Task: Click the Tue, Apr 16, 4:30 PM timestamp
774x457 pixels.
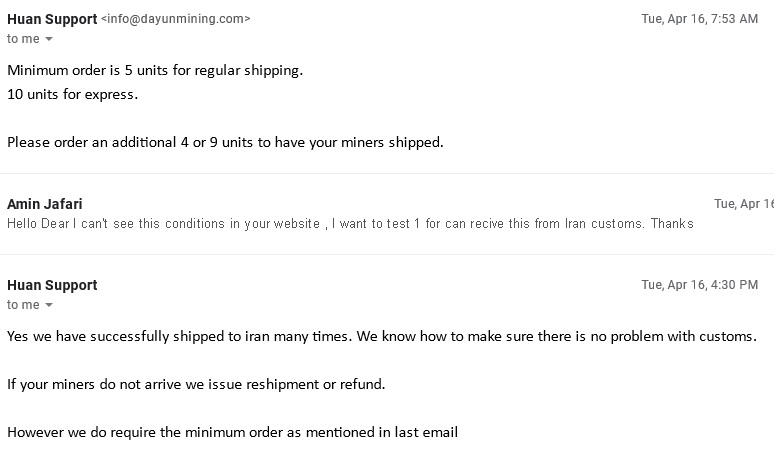Action: pyautogui.click(x=699, y=285)
